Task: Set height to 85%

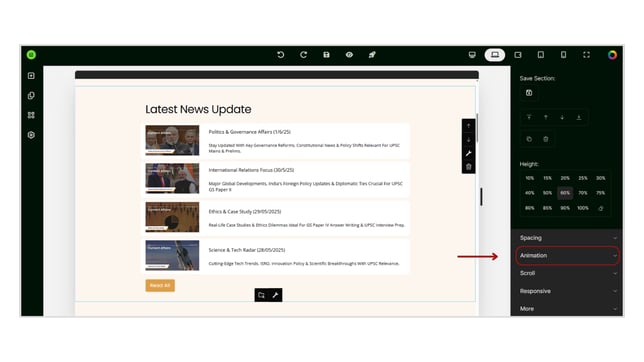Action: click(547, 208)
